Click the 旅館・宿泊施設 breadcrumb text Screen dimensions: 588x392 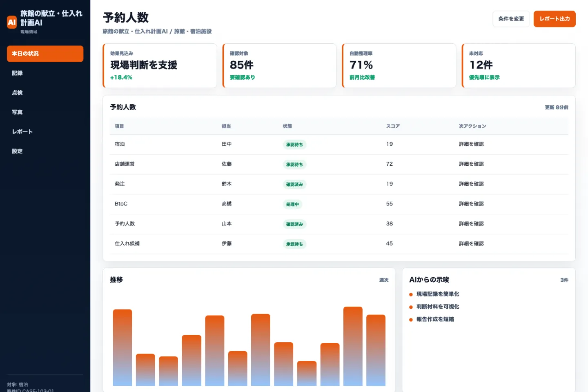[x=193, y=31]
